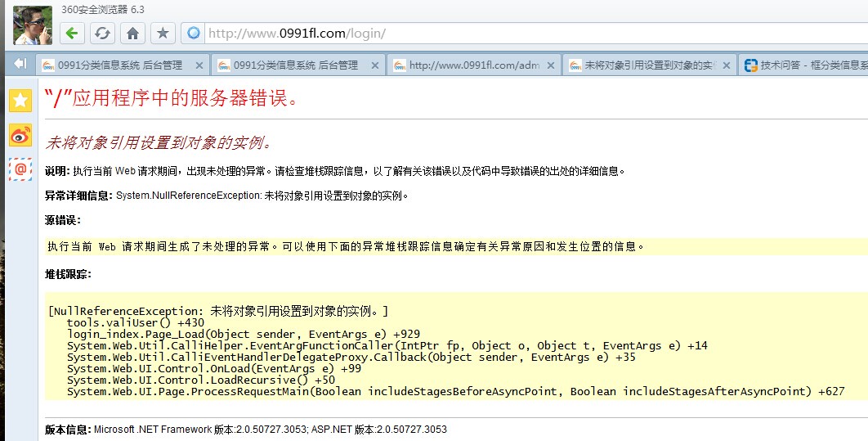The height and width of the screenshot is (441, 868).
Task: Close the active 未将对象引用设置到对象的实例 tab
Action: coord(727,65)
